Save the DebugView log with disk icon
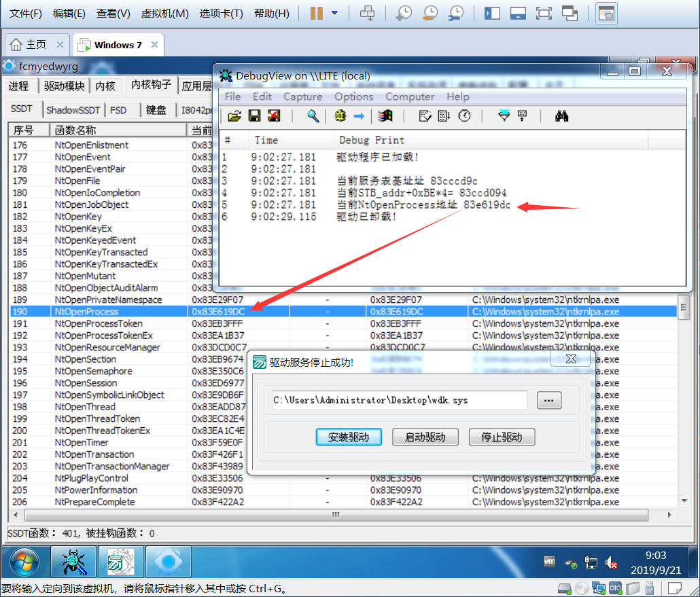Viewport: 700px width, 597px height. 254,116
